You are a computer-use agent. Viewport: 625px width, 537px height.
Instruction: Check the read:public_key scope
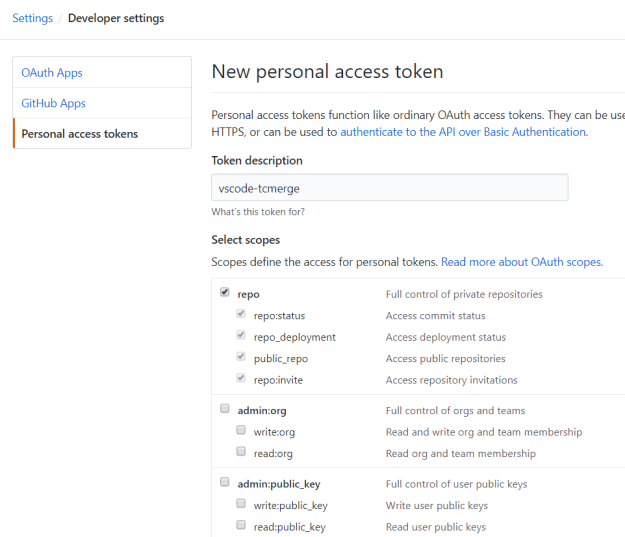click(241, 525)
